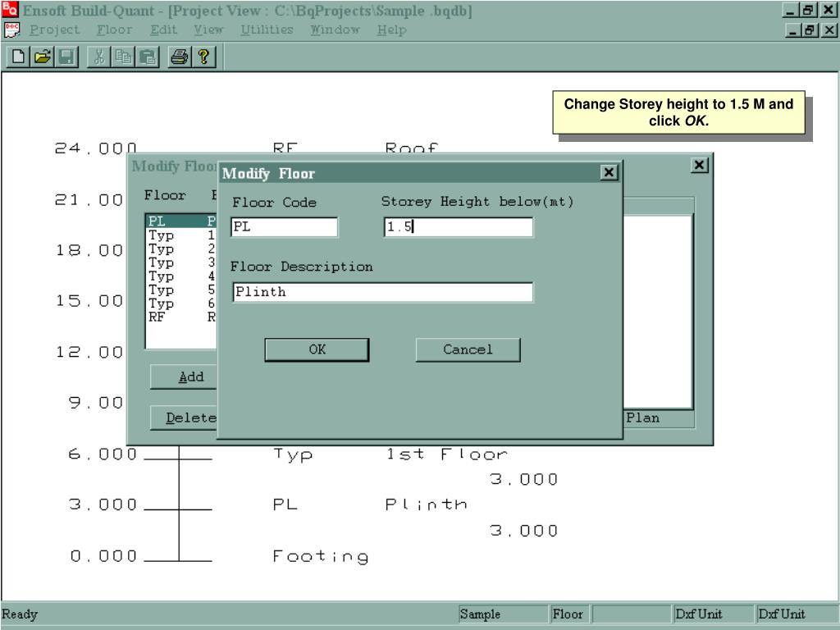Open the Edit menu

[x=163, y=30]
